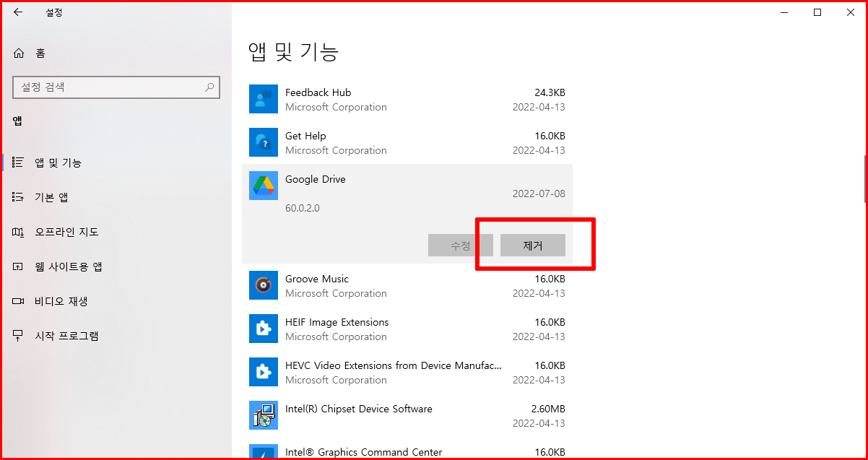Maximize the Settings window
The width and height of the screenshot is (868, 460).
tap(817, 12)
